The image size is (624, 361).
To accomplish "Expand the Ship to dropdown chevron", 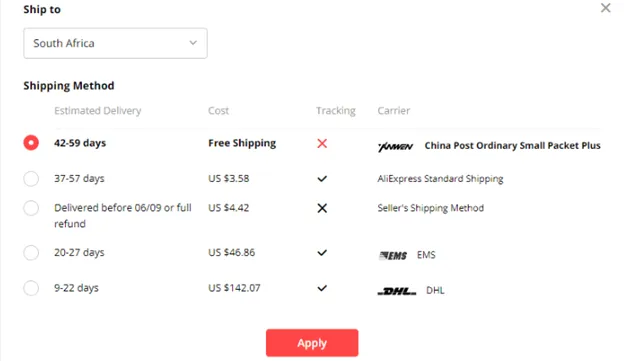I will 193,43.
